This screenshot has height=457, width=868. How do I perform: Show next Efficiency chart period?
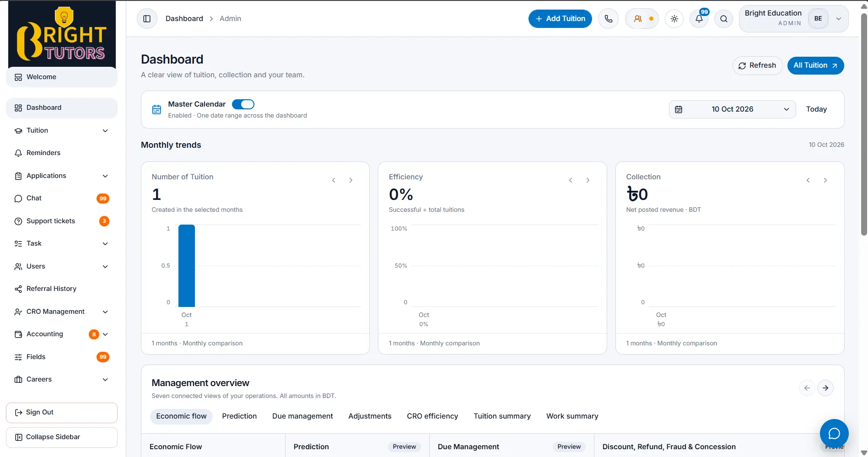click(x=588, y=180)
